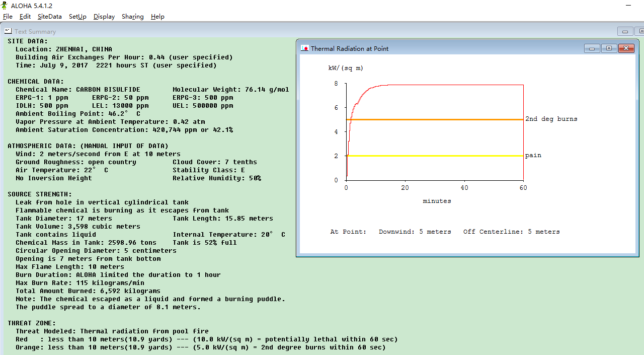
Task: Click the 'Time: July 9, 2017' line
Action: coord(116,65)
